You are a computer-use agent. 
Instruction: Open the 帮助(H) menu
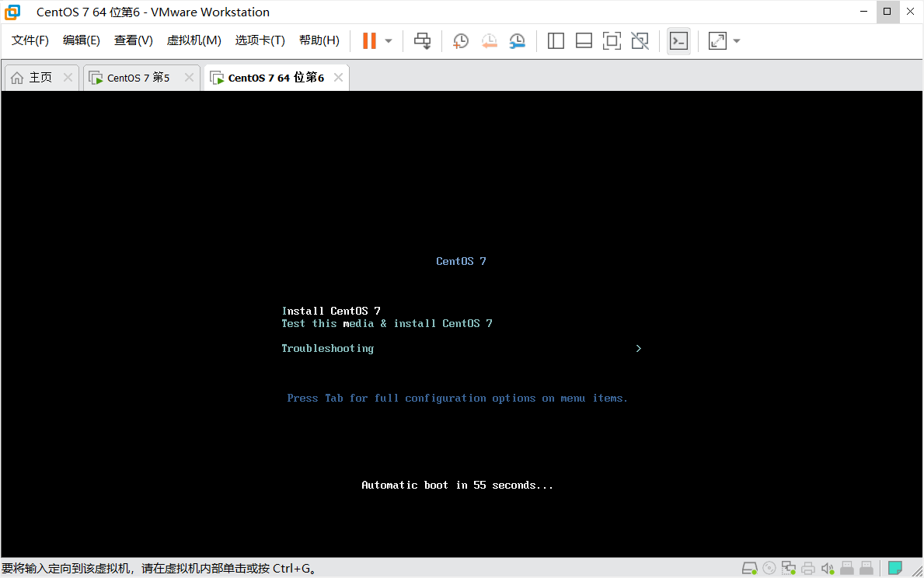click(x=319, y=40)
